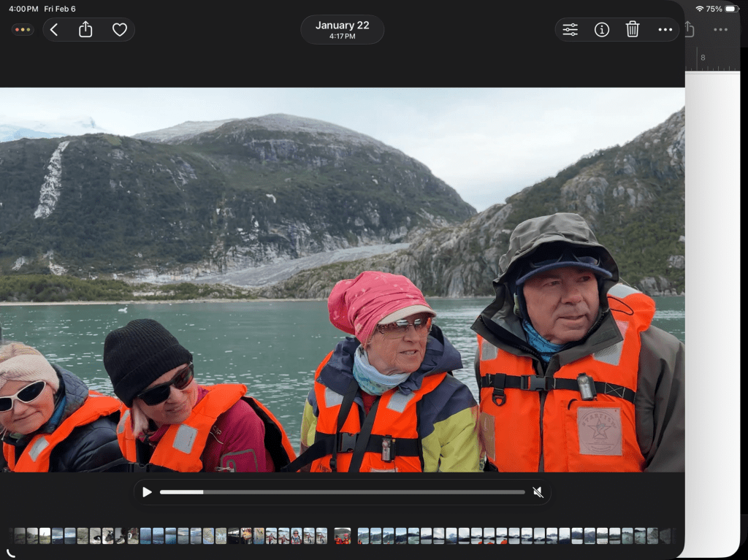Select the current enlarged thumbnail in filmstrip
Image resolution: width=748 pixels, height=560 pixels.
tap(342, 536)
